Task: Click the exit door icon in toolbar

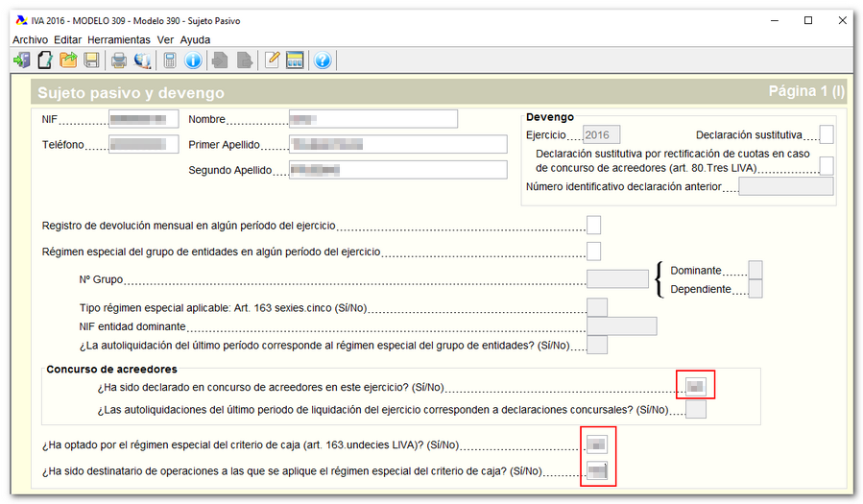Action: [21, 60]
